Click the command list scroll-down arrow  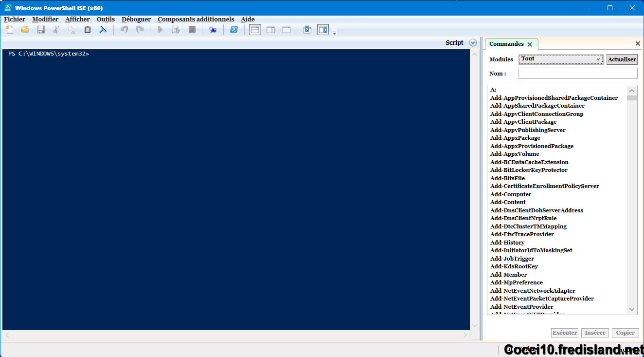(x=632, y=309)
